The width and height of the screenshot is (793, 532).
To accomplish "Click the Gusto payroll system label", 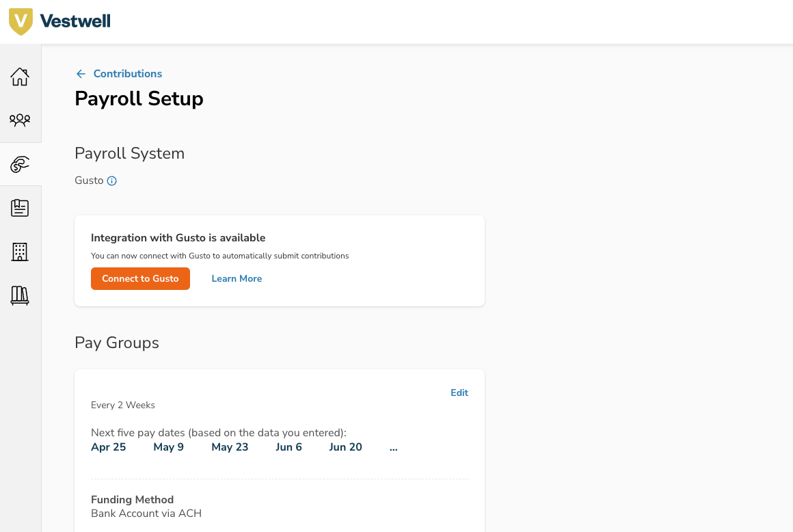I will click(89, 181).
